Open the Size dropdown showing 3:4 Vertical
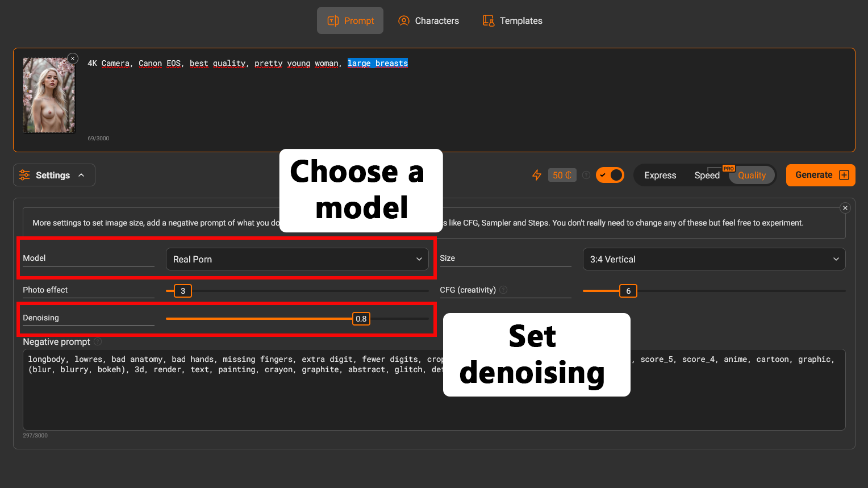Image resolution: width=868 pixels, height=488 pixels. [x=713, y=259]
